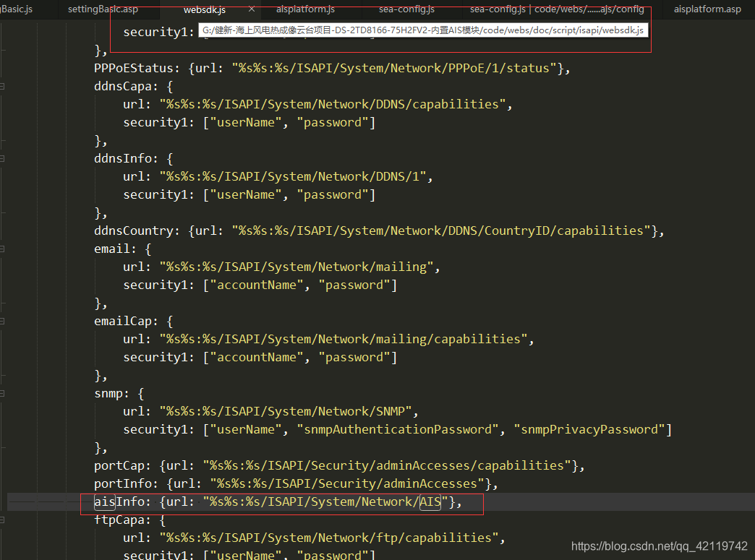
Task: Click the url line ending in Network/mailing"
Action: point(281,267)
